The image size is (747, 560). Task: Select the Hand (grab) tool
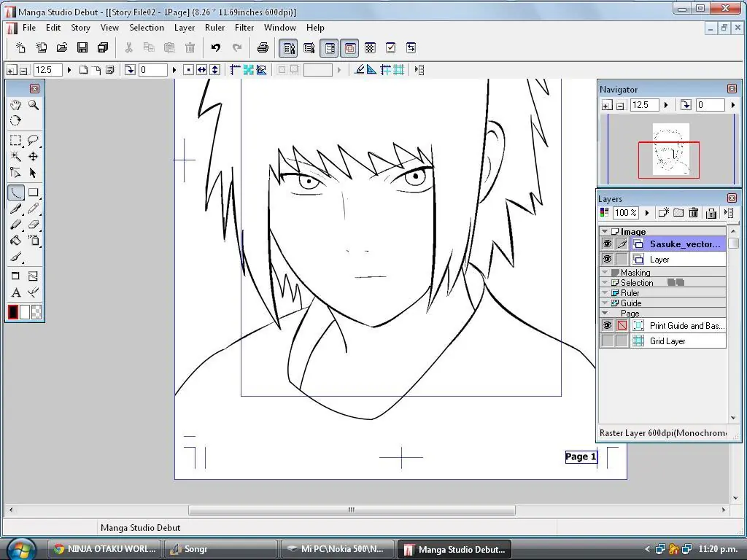(x=16, y=105)
